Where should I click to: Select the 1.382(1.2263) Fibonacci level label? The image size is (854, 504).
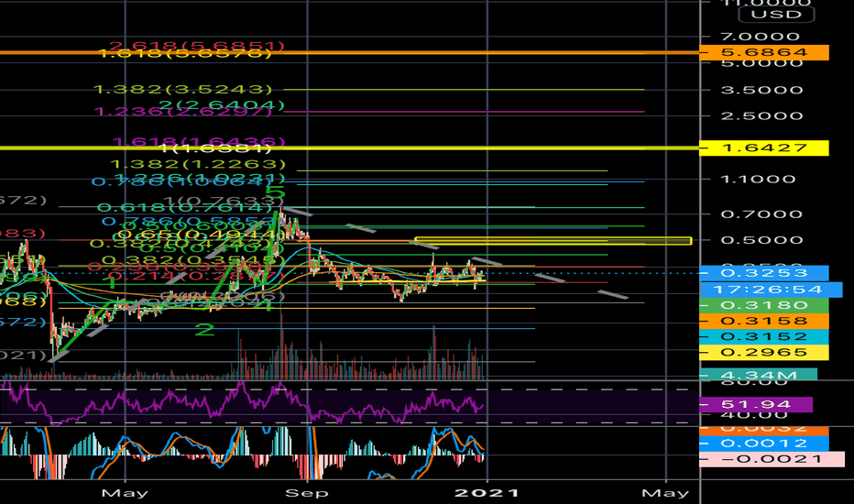click(198, 164)
